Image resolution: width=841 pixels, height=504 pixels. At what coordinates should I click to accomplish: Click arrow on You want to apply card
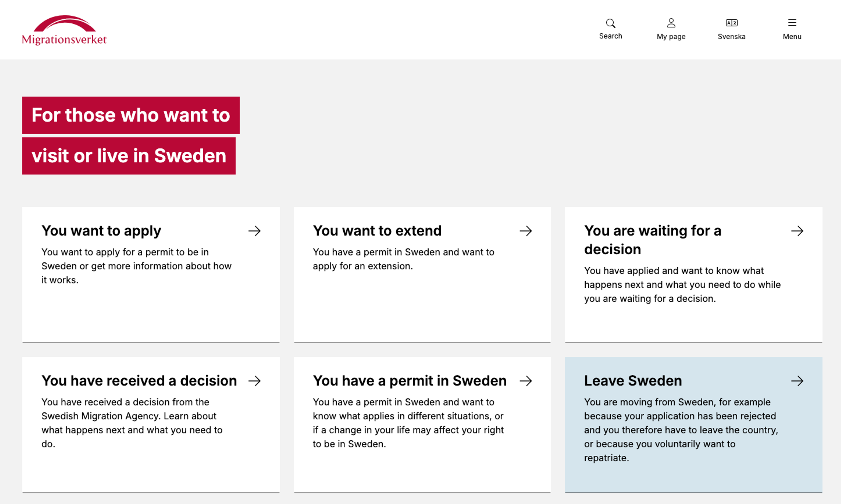point(254,231)
